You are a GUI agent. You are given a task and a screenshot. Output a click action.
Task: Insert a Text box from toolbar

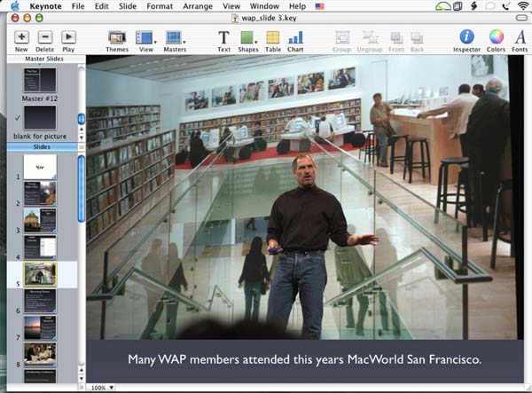pos(223,37)
